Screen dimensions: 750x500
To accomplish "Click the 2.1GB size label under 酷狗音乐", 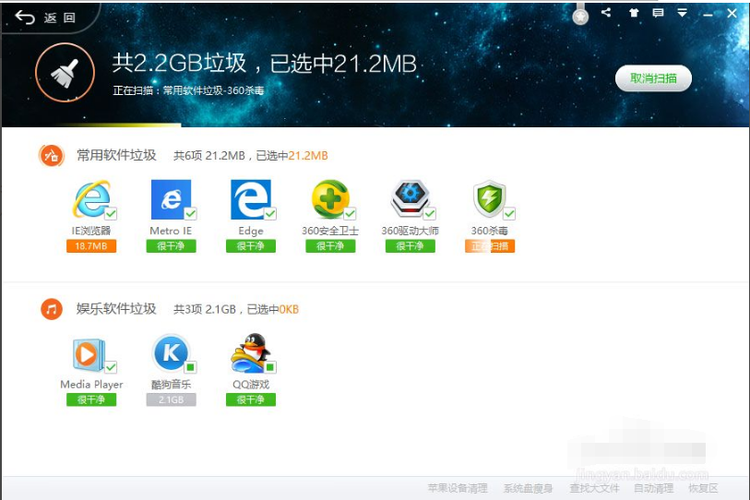I will [171, 400].
